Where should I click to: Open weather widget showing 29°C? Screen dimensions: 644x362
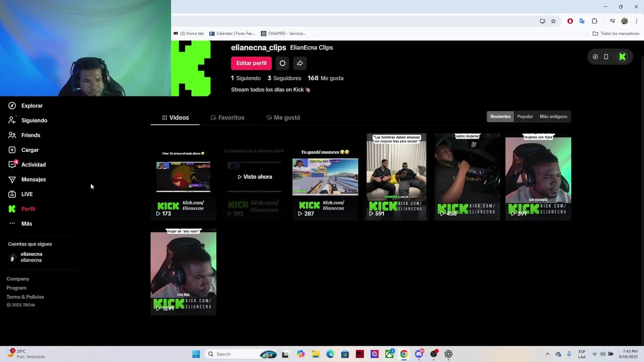[26, 354]
